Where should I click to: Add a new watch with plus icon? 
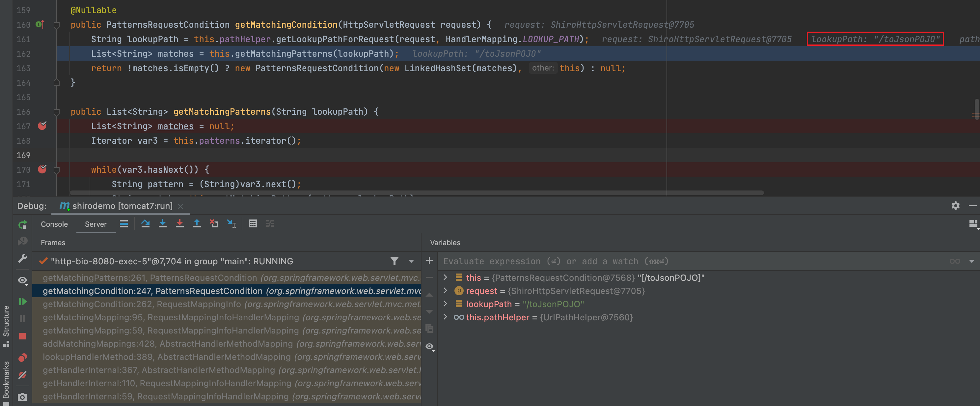pyautogui.click(x=429, y=261)
